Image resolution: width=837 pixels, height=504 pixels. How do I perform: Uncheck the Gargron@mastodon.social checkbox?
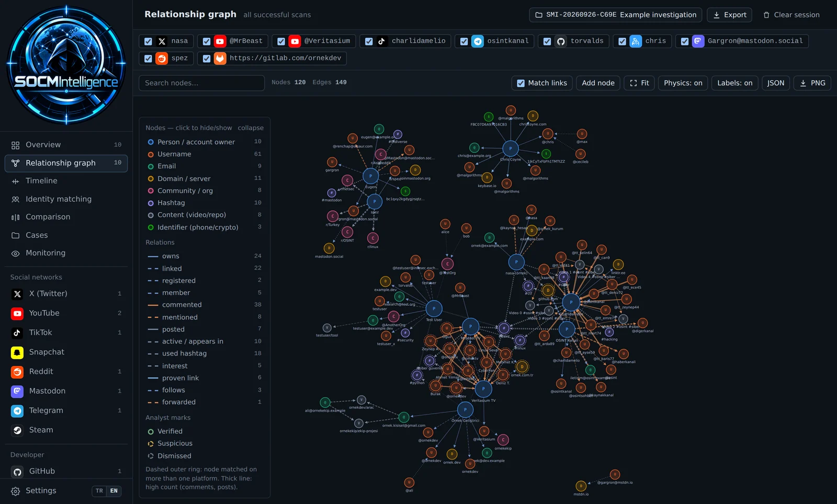(x=685, y=41)
